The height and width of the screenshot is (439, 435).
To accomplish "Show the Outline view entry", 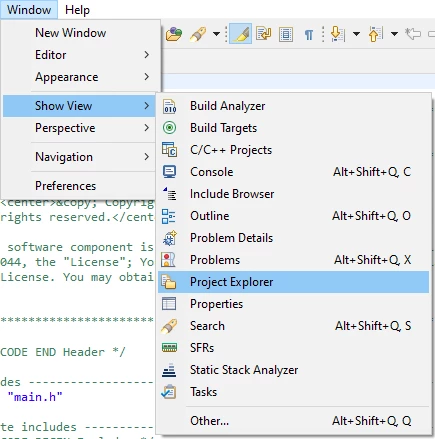I will pyautogui.click(x=294, y=216).
